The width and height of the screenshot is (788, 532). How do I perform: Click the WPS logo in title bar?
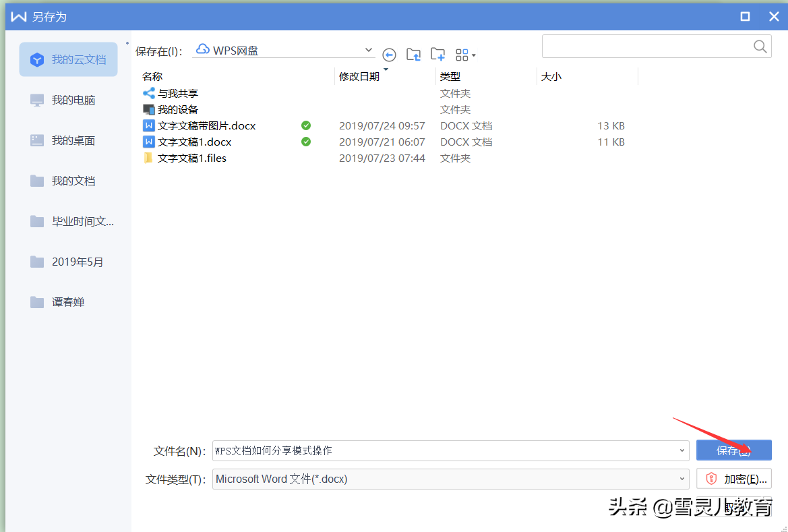tap(19, 17)
